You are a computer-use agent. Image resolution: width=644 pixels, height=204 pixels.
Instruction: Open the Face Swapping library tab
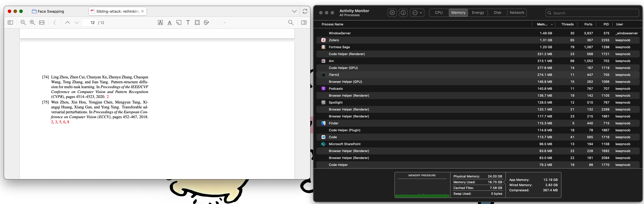[x=48, y=11]
